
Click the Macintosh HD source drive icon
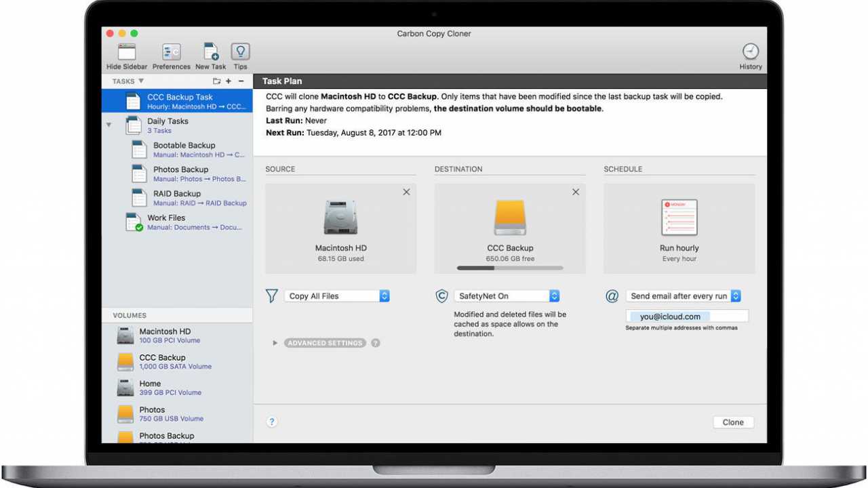[x=341, y=218]
